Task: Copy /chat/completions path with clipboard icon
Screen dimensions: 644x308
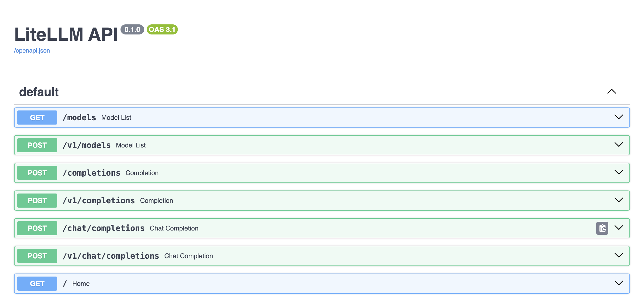Action: click(602, 228)
